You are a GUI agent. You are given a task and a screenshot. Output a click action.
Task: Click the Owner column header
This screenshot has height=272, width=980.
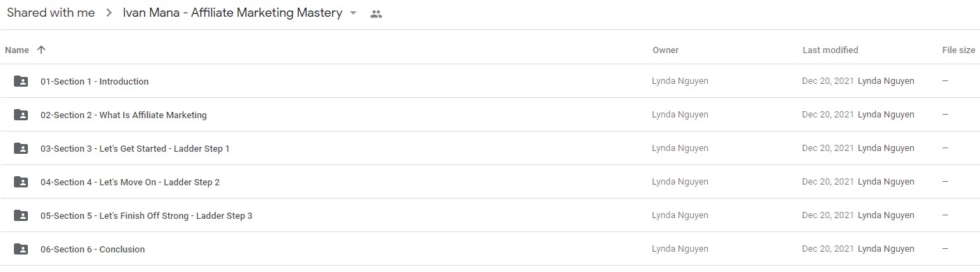(666, 50)
